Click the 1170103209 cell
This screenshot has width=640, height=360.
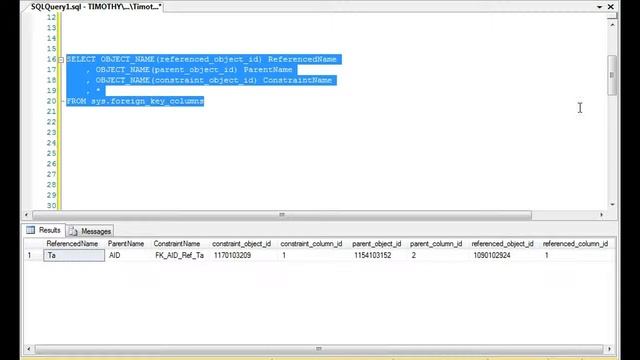(244, 256)
